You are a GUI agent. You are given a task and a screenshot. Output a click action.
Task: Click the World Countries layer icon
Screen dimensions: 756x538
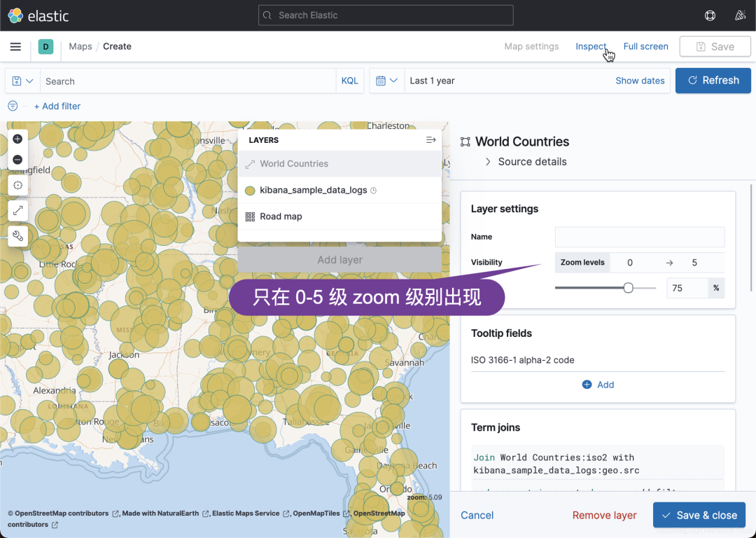(x=250, y=164)
